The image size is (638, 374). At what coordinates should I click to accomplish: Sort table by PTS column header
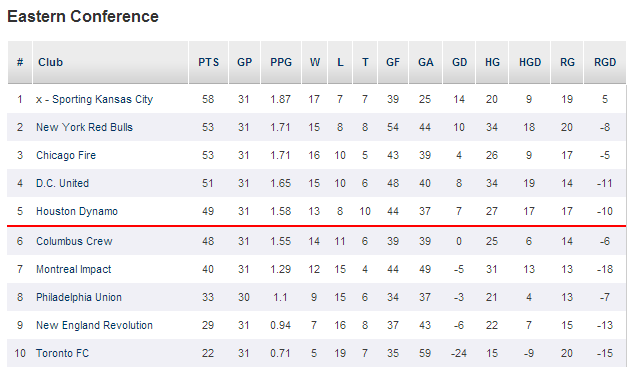208,62
